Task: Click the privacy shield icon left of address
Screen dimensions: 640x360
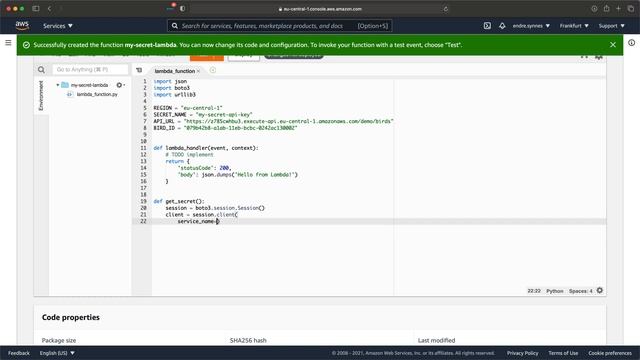Action: (x=182, y=9)
